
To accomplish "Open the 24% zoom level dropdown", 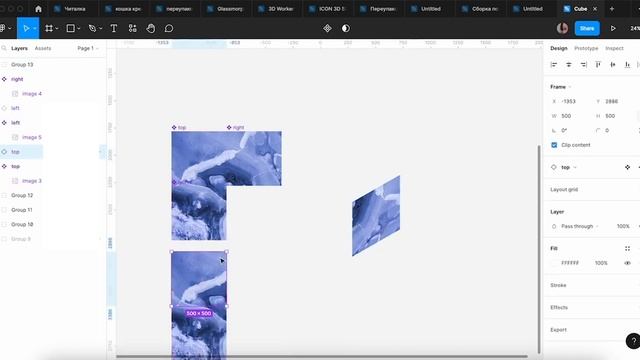I will pos(635,28).
